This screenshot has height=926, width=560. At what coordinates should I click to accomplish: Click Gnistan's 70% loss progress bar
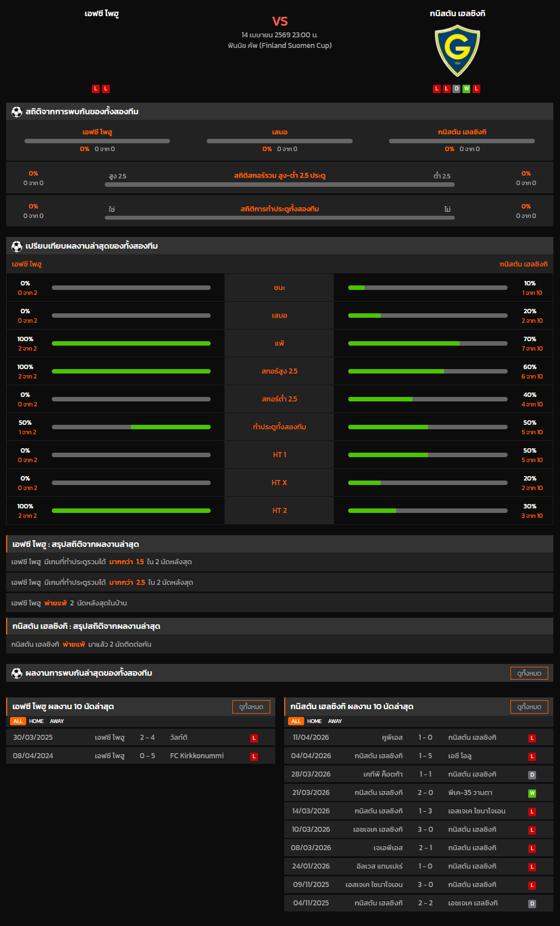point(427,343)
